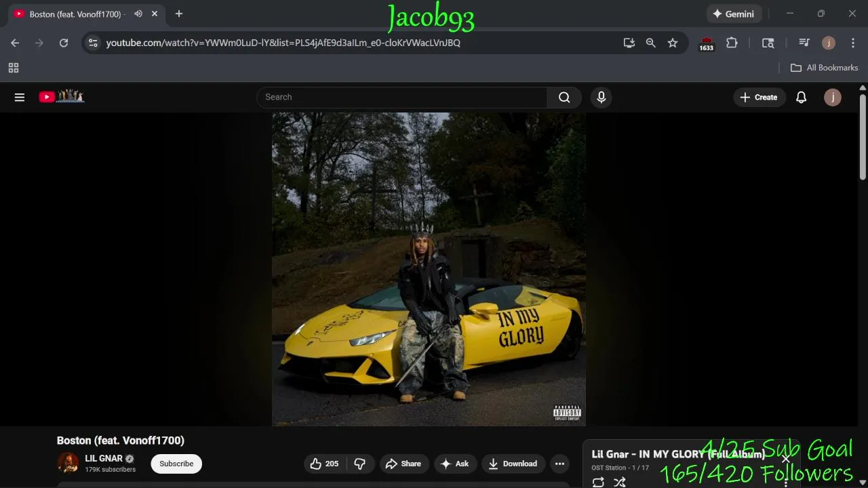Open Gemini in Chrome
The image size is (868, 488).
(733, 14)
